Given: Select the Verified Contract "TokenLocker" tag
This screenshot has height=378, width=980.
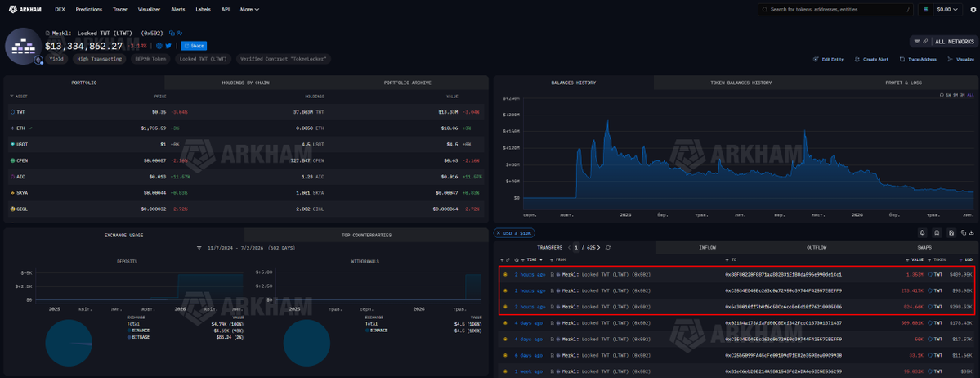Looking at the screenshot, I should pos(284,59).
